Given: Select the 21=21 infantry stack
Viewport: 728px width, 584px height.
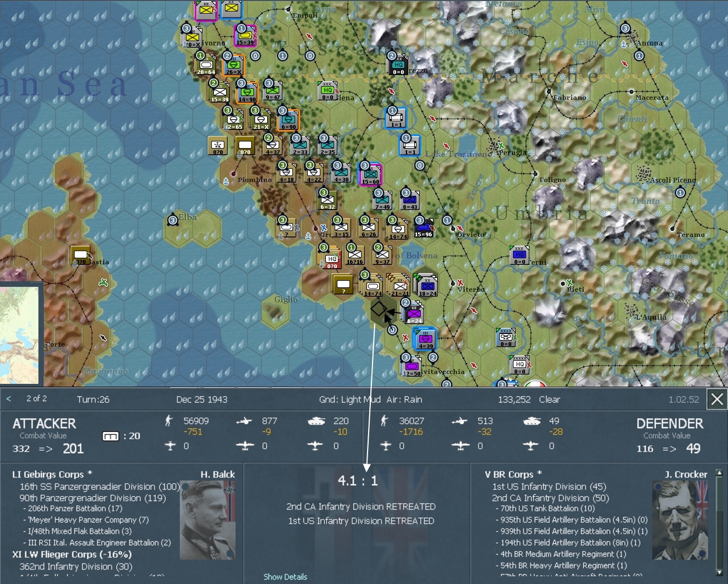Looking at the screenshot, I should click(399, 285).
